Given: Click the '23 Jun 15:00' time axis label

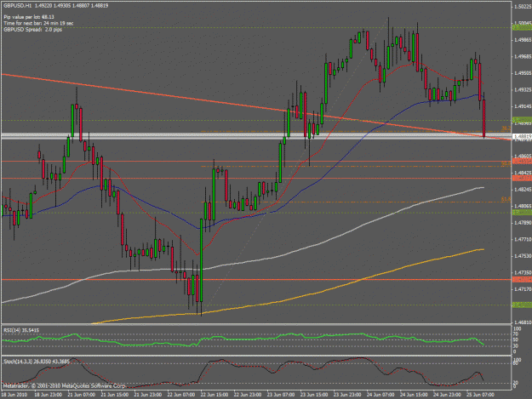Looking at the screenshot, I should (x=314, y=395).
